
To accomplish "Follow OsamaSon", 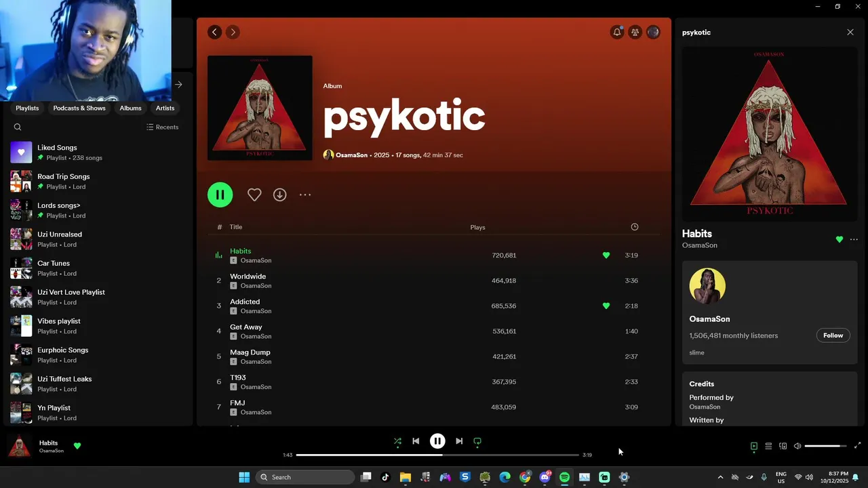I will 833,335.
